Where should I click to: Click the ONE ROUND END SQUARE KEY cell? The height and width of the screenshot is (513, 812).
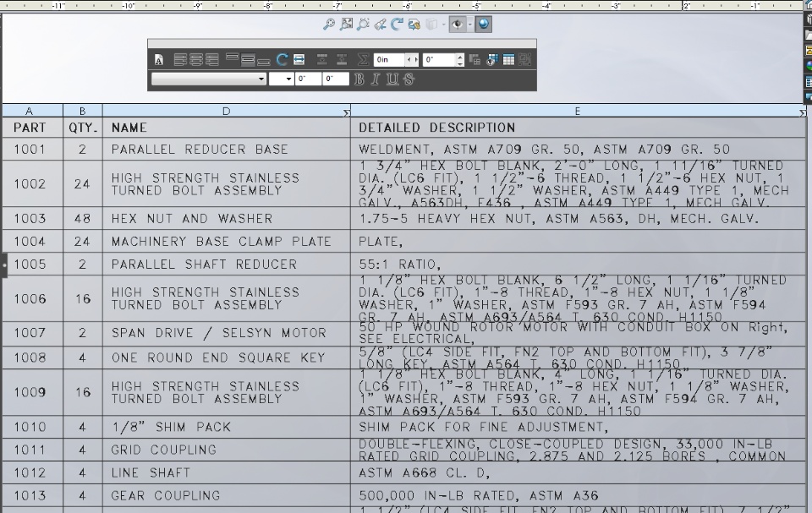[x=227, y=357]
